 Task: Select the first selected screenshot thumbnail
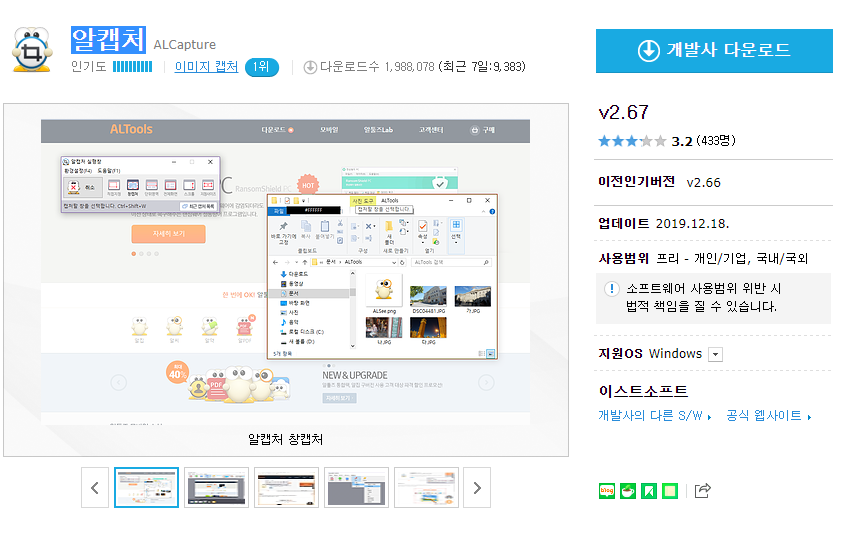146,488
